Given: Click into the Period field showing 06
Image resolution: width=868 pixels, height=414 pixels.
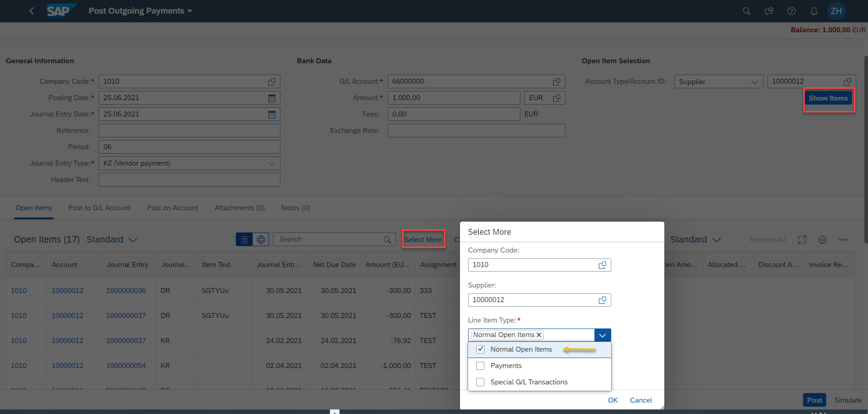Looking at the screenshot, I should (x=190, y=147).
